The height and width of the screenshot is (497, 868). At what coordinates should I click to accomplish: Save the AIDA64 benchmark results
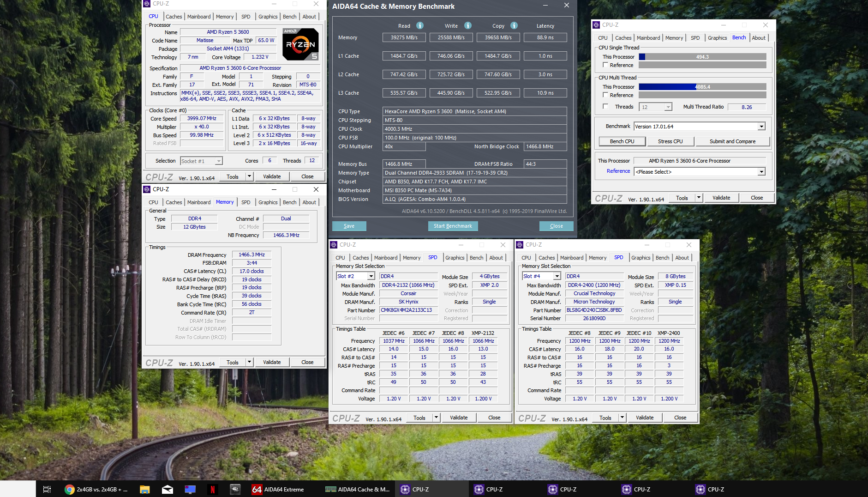349,226
